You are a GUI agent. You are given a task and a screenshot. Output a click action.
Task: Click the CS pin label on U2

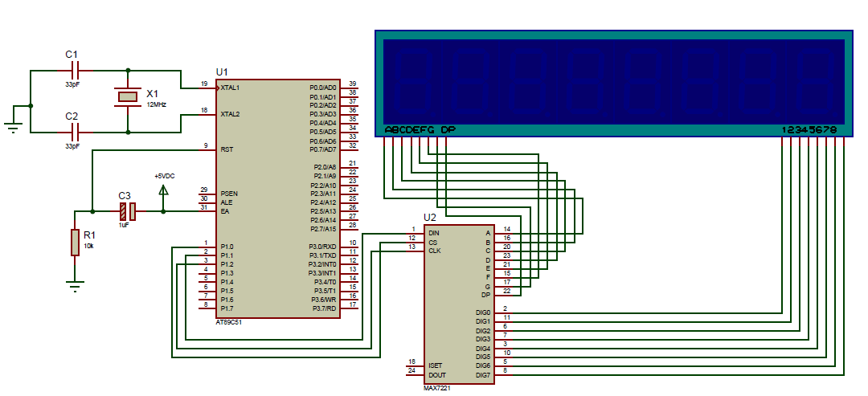click(x=432, y=242)
